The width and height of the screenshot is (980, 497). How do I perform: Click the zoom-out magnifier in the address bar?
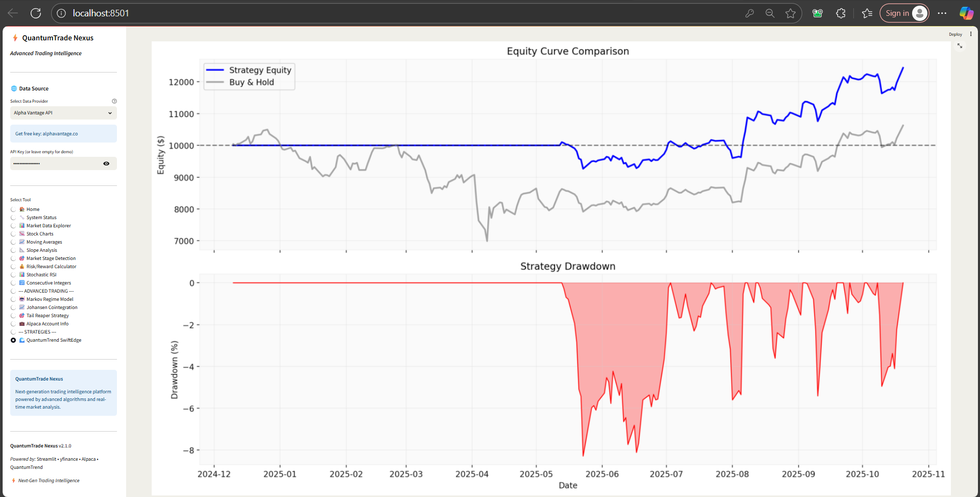tap(770, 13)
